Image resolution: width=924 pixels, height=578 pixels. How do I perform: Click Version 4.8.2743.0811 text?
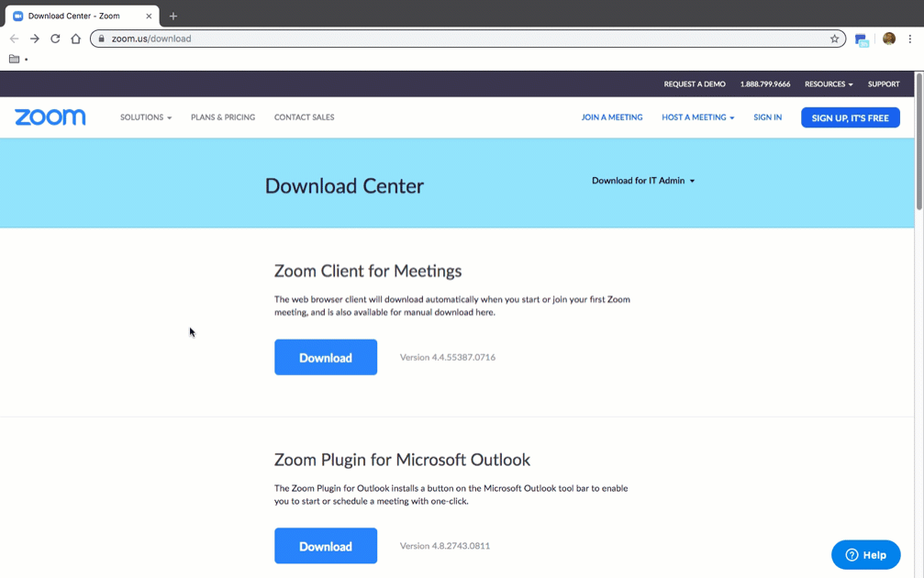point(444,546)
